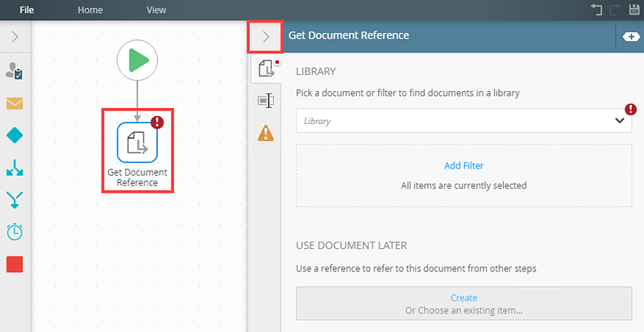Click the Add Filter link
644x332 pixels.
[x=463, y=166]
